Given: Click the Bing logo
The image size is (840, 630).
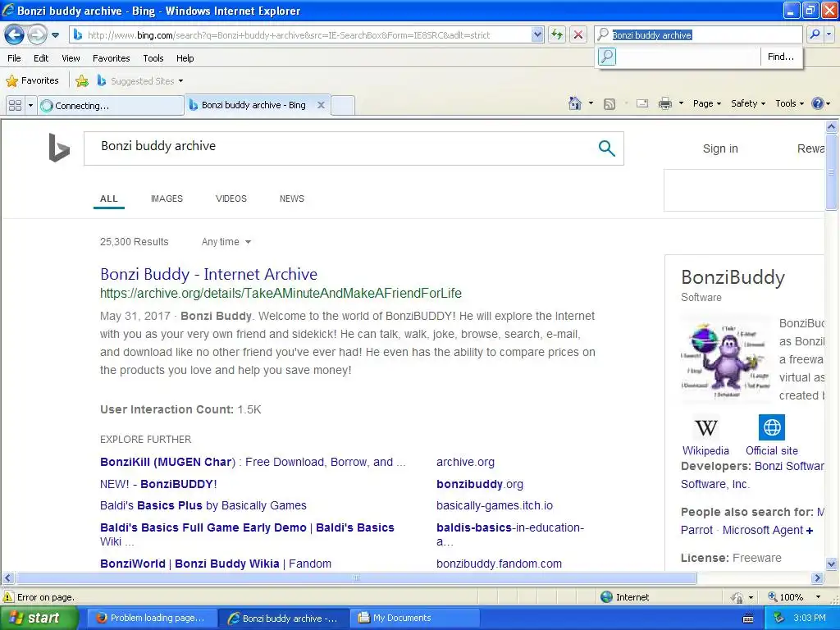Looking at the screenshot, I should pyautogui.click(x=59, y=148).
